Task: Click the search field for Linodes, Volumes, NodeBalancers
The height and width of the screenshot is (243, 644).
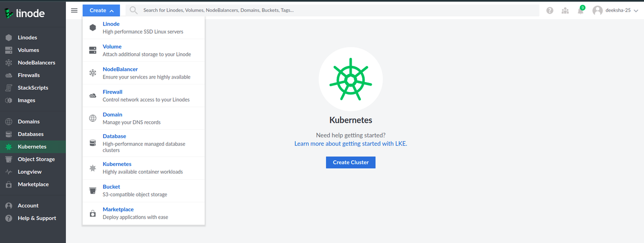Action: click(x=332, y=10)
